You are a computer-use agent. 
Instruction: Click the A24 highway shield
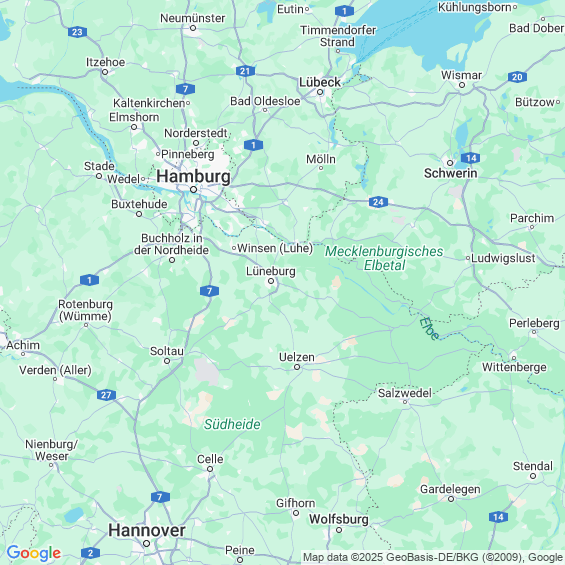tap(378, 202)
